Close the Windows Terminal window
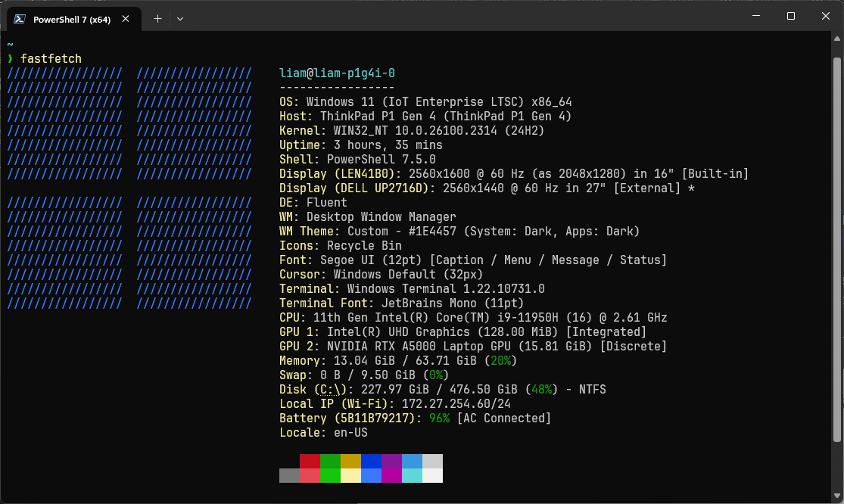 825,16
